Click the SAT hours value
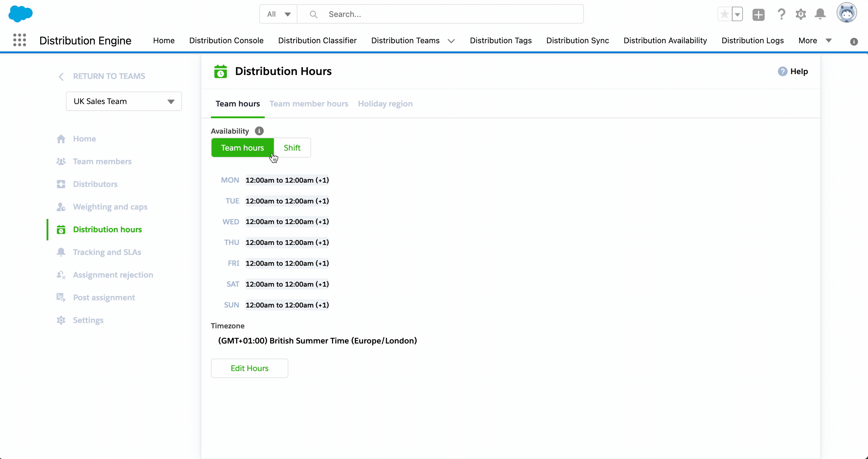 click(287, 285)
